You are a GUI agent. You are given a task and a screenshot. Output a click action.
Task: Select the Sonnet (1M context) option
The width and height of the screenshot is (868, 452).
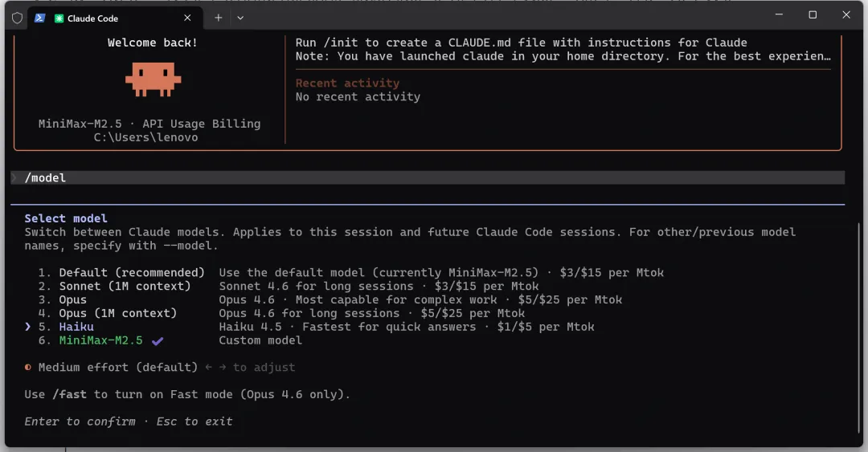(125, 287)
